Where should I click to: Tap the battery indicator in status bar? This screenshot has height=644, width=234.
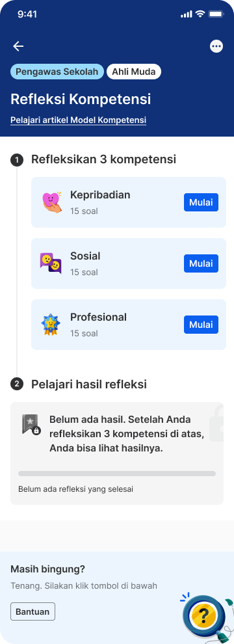point(216,14)
